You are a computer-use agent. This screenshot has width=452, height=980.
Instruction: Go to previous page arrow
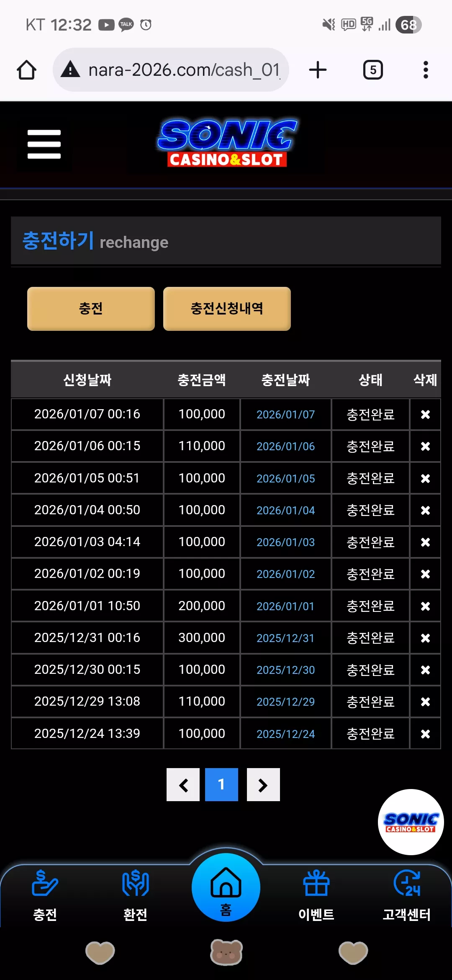183,784
